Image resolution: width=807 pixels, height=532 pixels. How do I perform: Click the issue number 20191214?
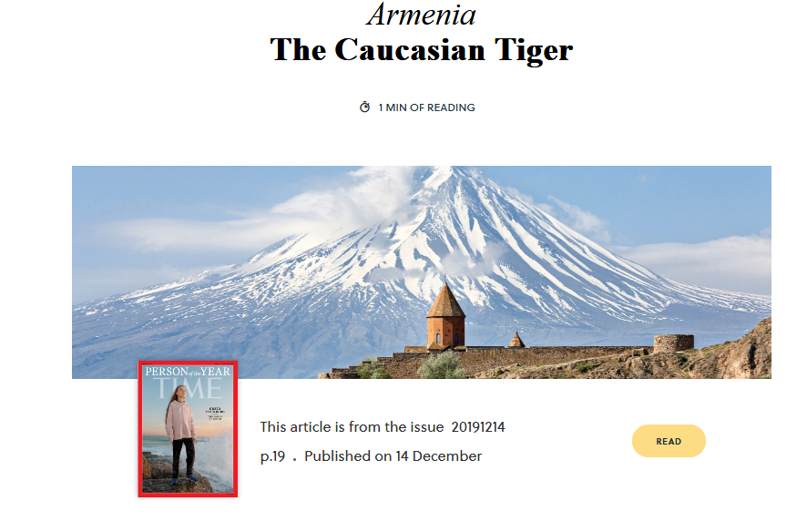478,427
